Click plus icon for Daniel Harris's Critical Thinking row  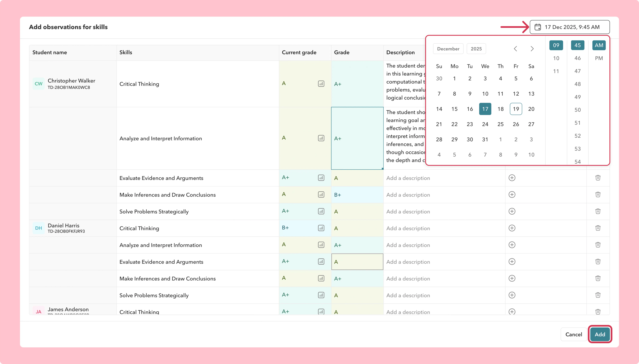point(512,228)
